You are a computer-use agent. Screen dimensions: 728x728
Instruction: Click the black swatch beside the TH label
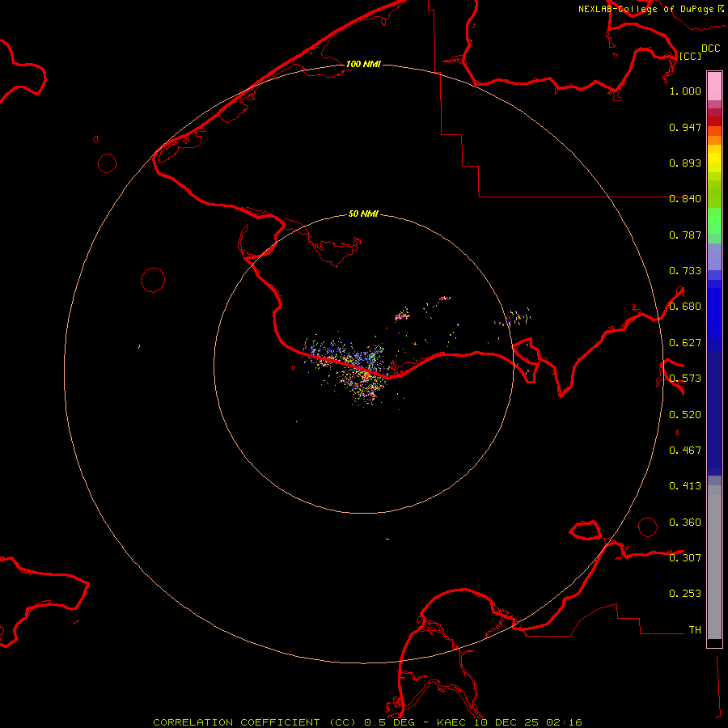(714, 643)
